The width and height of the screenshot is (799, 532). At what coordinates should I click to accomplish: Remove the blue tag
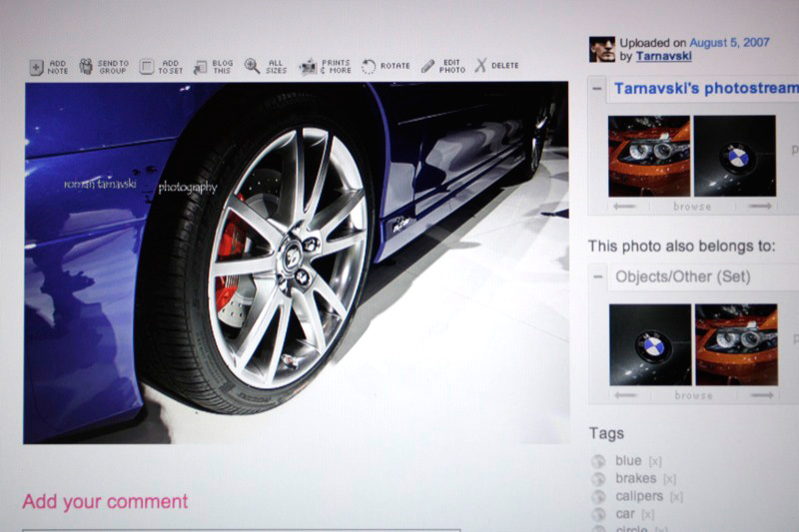[655, 461]
